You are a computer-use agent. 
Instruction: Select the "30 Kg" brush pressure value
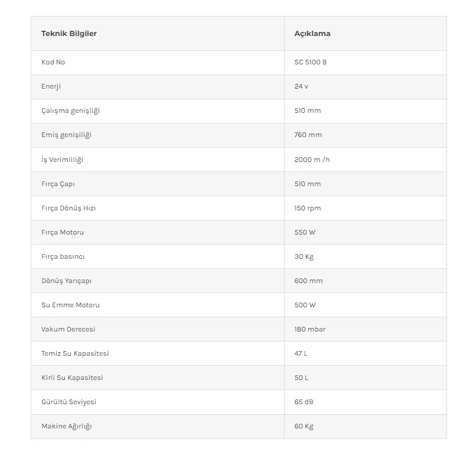point(304,256)
